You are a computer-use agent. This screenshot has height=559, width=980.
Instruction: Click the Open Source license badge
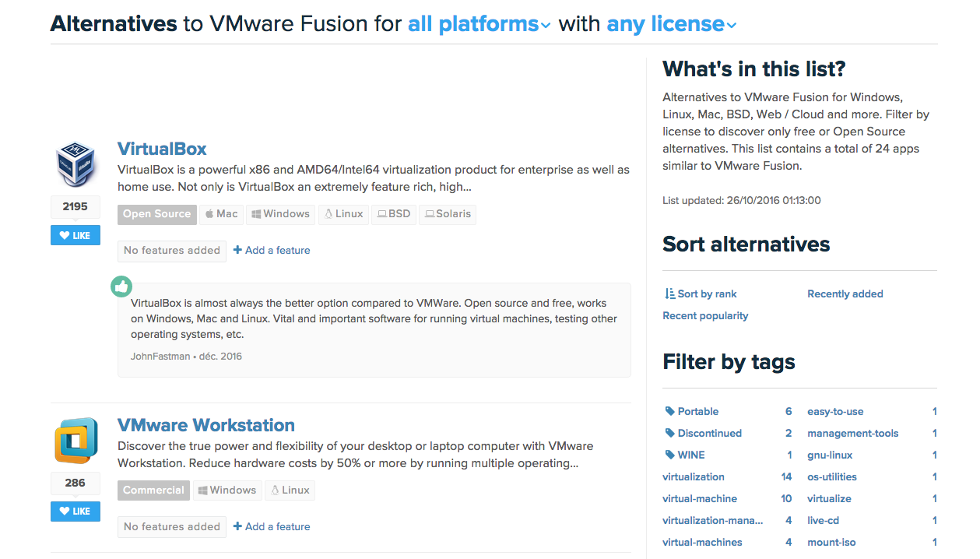point(156,214)
